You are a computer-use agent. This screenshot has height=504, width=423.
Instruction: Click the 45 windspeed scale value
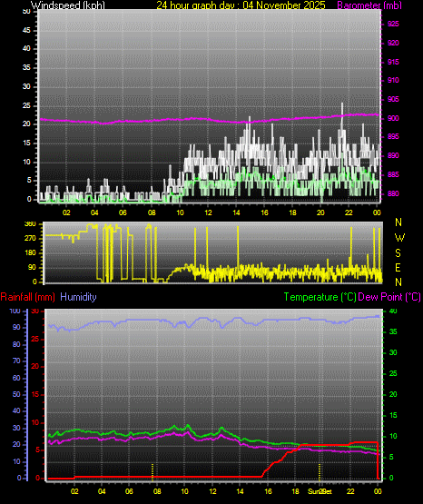coord(26,31)
